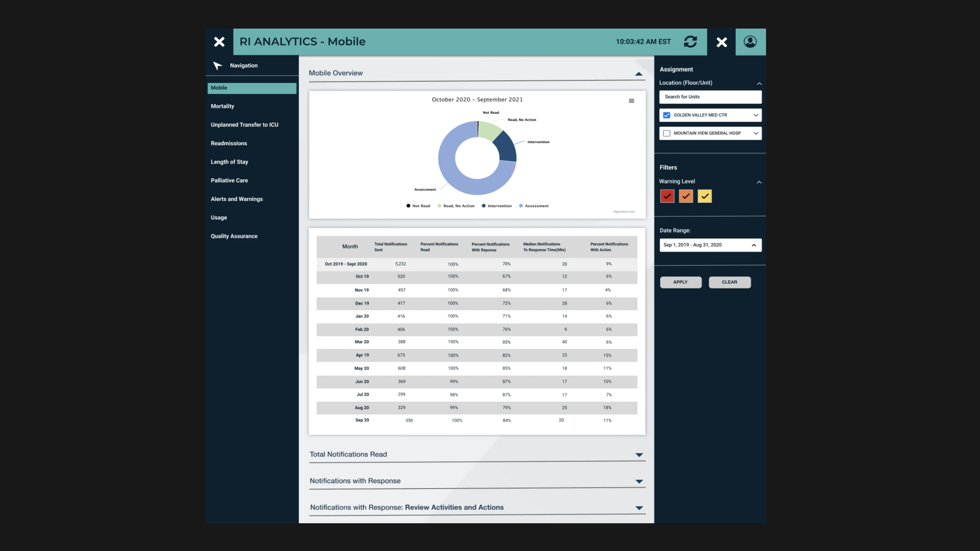Collapse the Warning Level section
Viewport: 980px width, 551px height.
759,182
